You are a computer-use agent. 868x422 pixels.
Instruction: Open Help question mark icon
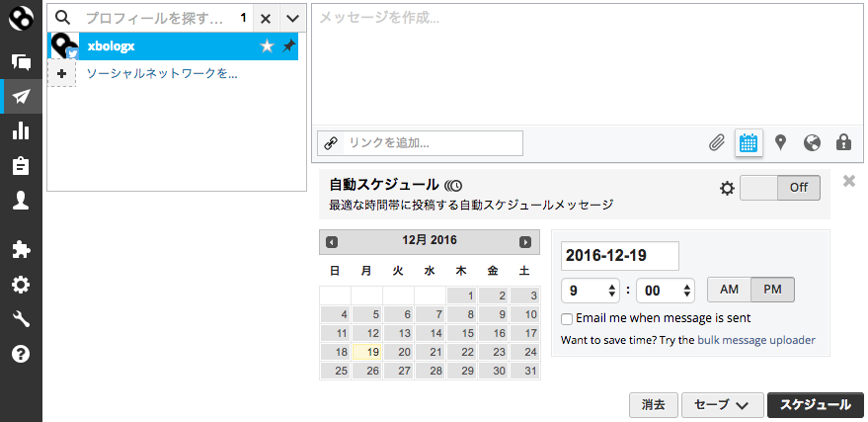(21, 354)
